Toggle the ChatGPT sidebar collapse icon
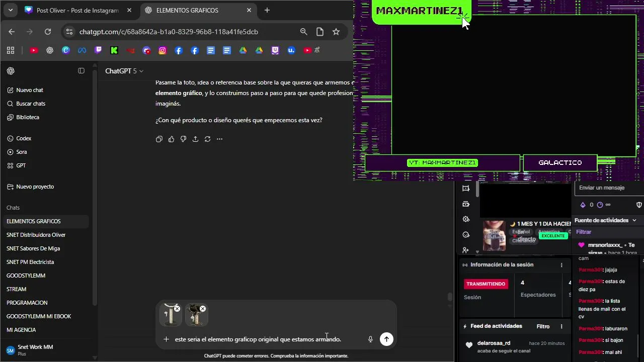Viewport: 644px width, 362px height. pos(81,71)
